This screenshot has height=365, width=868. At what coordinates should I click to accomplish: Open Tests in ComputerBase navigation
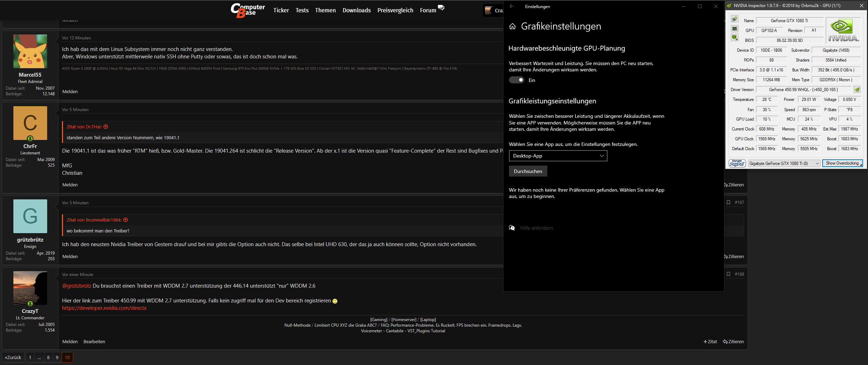click(x=302, y=10)
